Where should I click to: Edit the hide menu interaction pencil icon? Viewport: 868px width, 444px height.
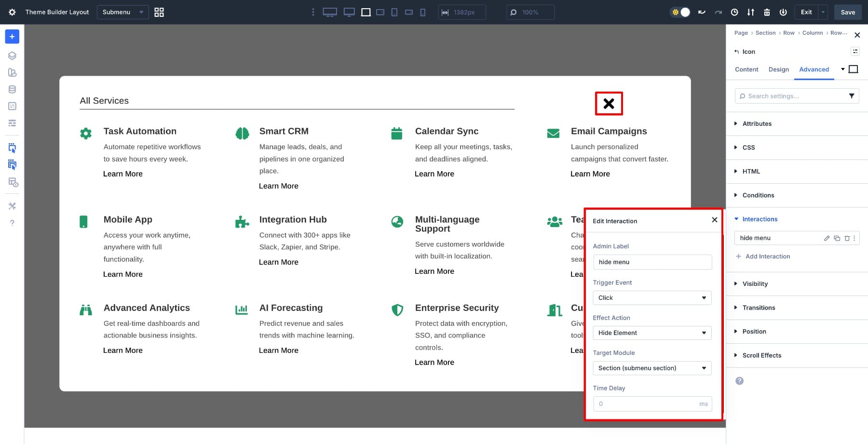click(827, 238)
